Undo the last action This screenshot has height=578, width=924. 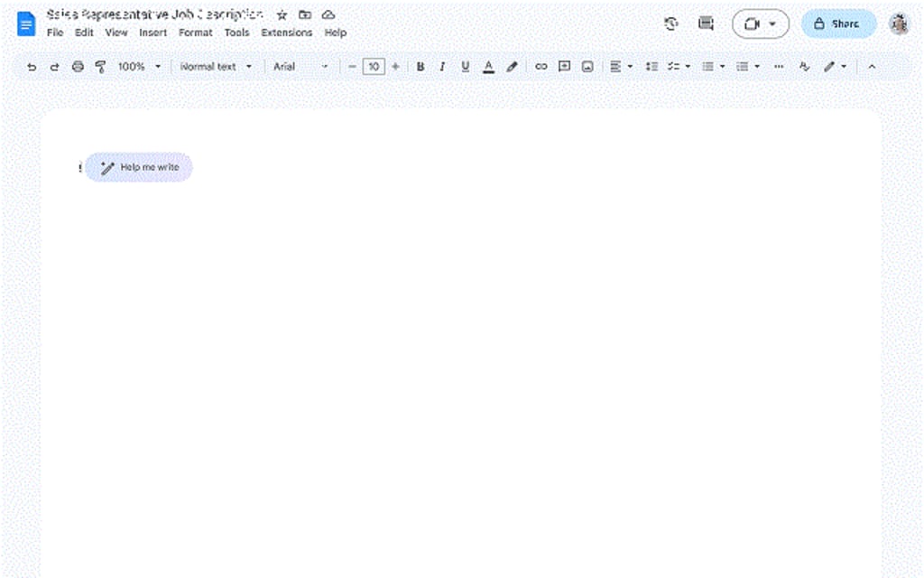(x=32, y=67)
